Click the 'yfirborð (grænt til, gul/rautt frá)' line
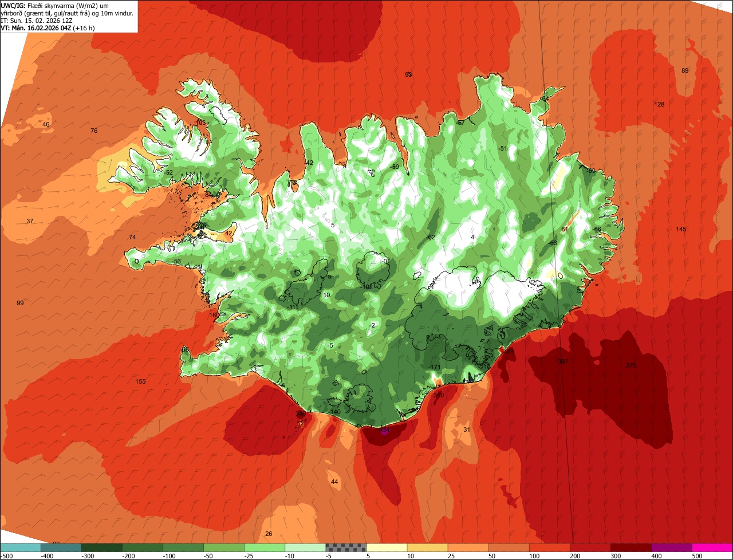This screenshot has width=733, height=560. (46, 13)
